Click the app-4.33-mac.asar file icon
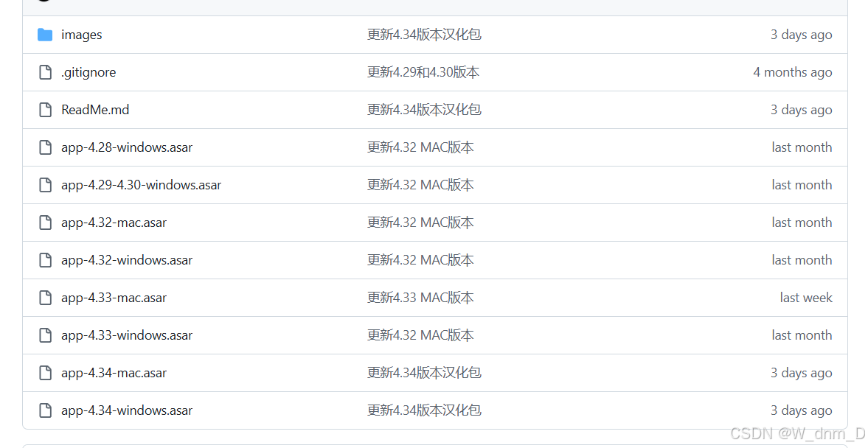 point(46,298)
